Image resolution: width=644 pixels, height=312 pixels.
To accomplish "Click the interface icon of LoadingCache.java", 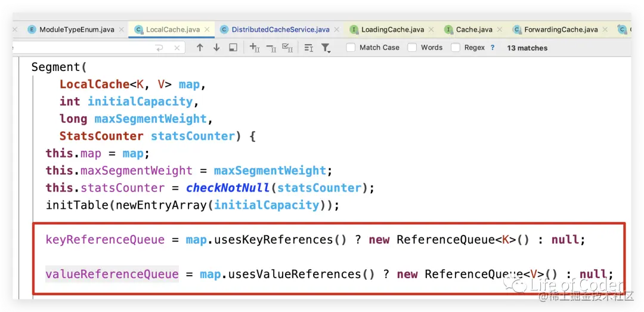I will pyautogui.click(x=354, y=30).
